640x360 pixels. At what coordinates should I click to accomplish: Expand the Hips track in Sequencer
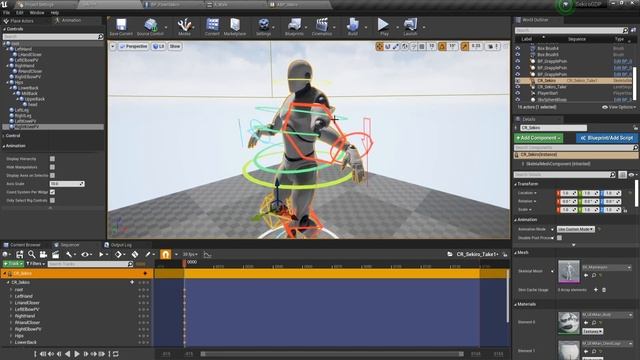click(x=11, y=336)
